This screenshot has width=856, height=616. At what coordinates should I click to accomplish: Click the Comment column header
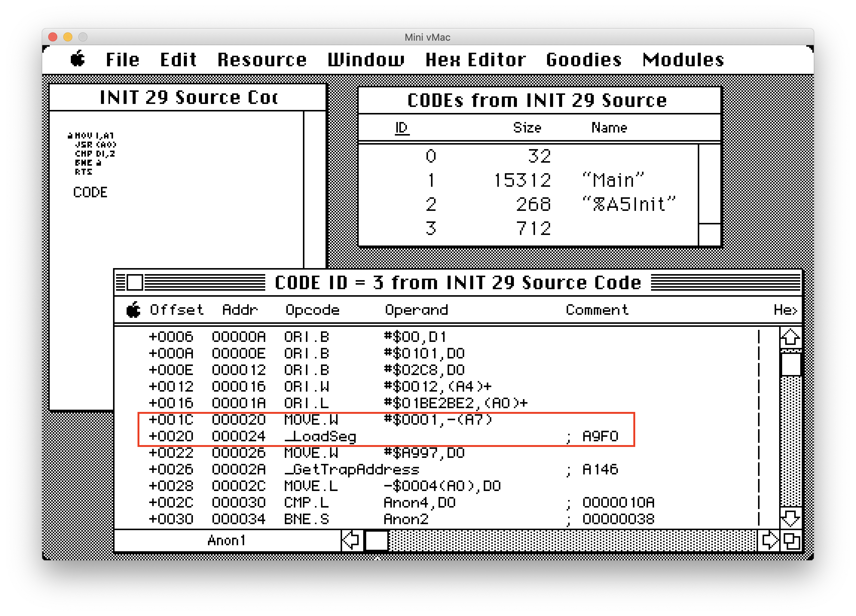597,310
